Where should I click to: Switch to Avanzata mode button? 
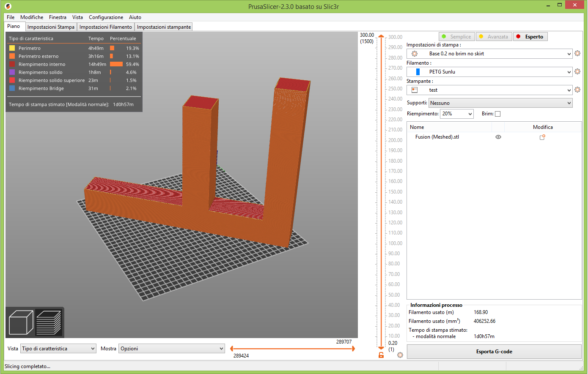(x=494, y=37)
